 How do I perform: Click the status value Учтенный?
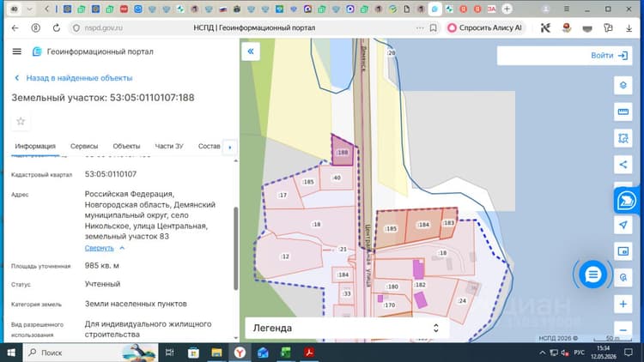tap(102, 284)
